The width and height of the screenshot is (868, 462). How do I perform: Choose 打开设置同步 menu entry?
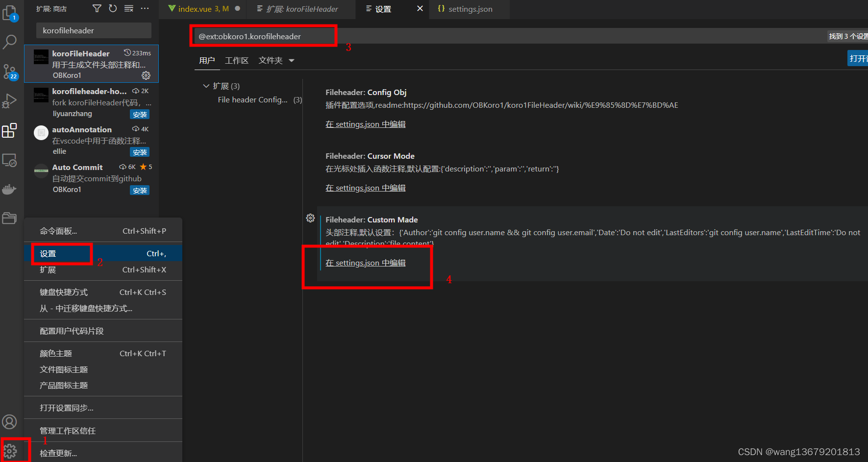[103, 408]
